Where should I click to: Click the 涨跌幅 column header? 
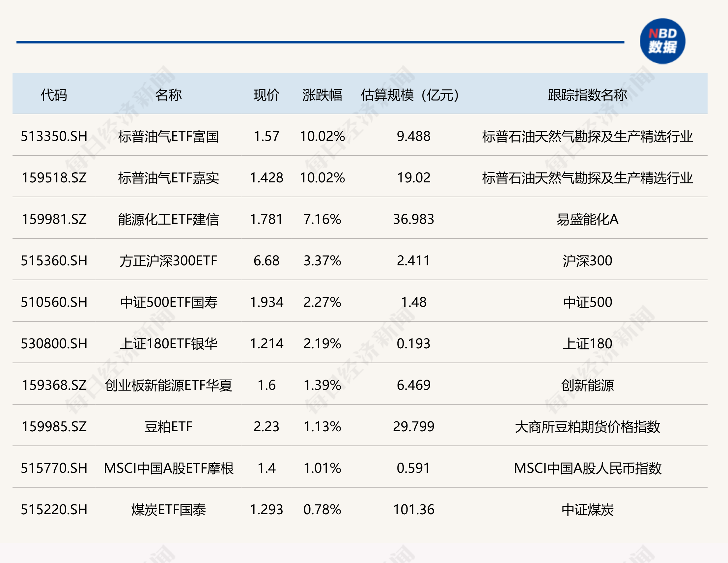[x=322, y=95]
